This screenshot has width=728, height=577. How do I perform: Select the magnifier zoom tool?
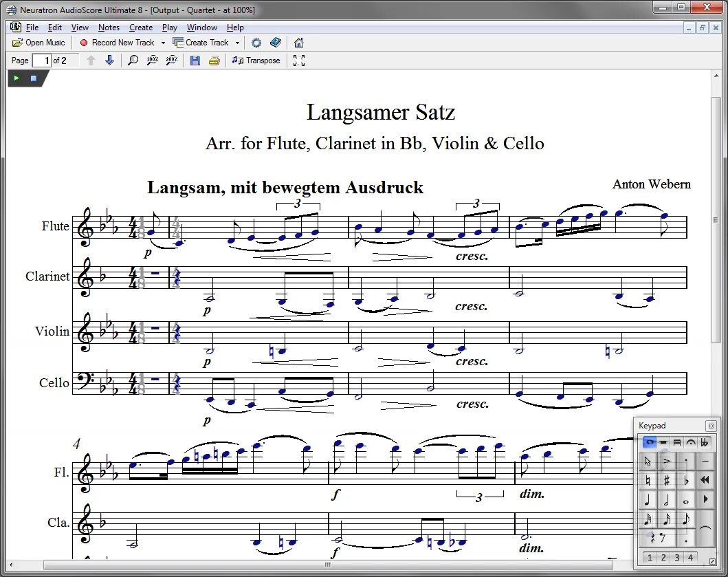tap(133, 61)
